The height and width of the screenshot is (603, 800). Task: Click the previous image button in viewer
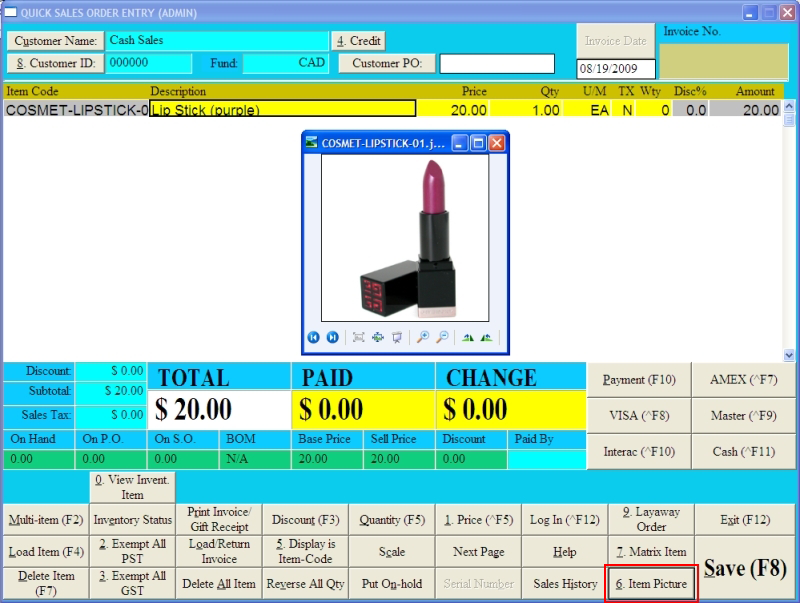tap(314, 337)
